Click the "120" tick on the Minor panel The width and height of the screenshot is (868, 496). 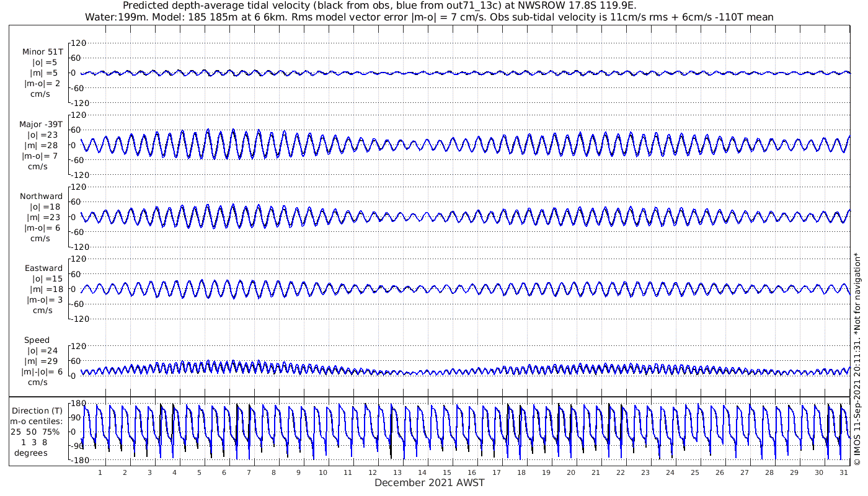coord(77,43)
